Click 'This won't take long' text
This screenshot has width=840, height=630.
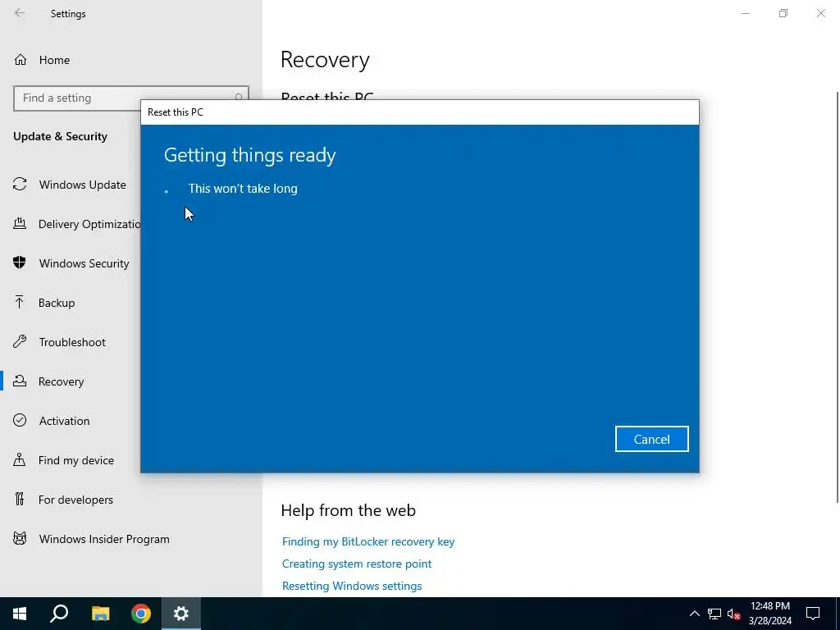coord(243,189)
